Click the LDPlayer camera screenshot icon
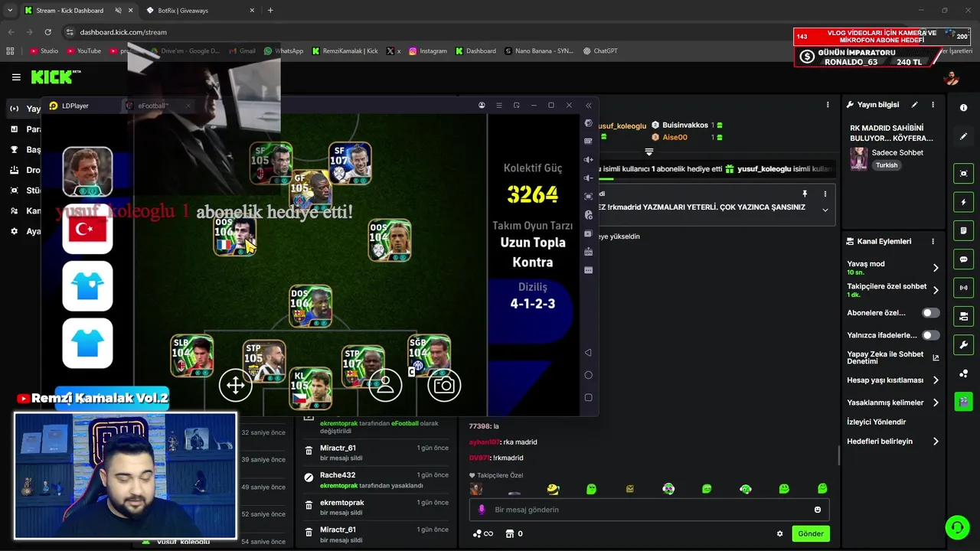Image resolution: width=980 pixels, height=551 pixels. click(444, 385)
